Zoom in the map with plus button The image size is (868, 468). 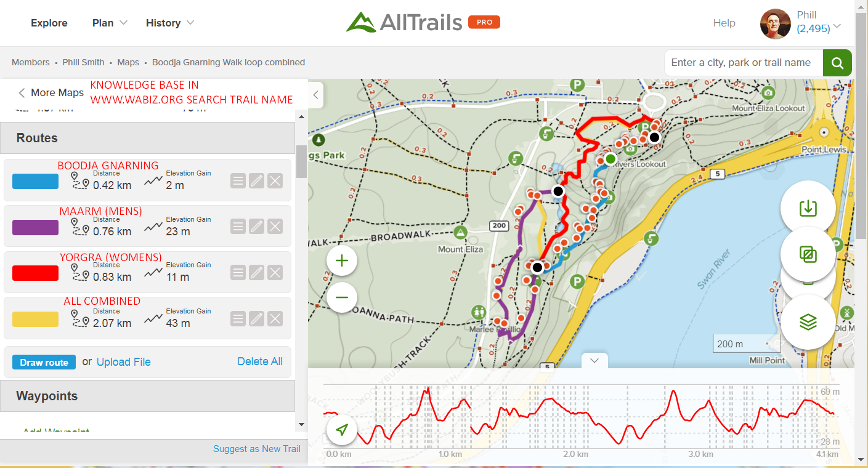tap(342, 260)
